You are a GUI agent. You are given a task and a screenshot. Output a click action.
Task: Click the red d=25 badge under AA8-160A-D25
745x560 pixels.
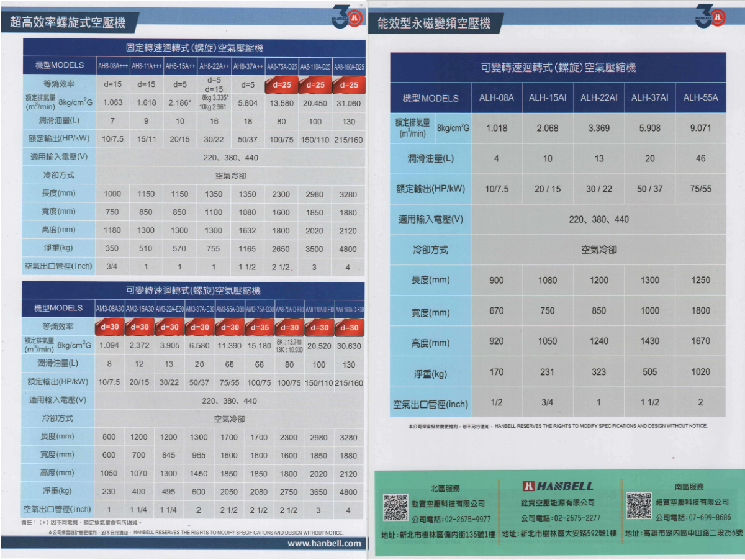(x=349, y=84)
